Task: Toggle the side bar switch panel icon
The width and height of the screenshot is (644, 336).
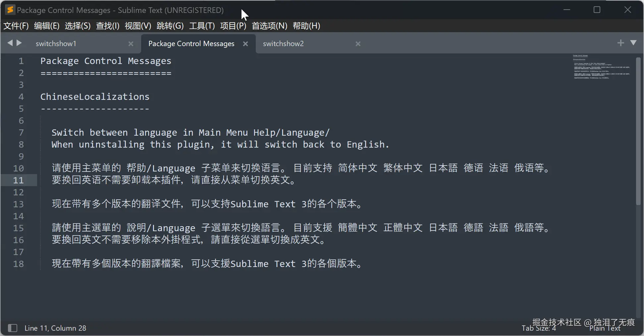Action: (x=13, y=328)
